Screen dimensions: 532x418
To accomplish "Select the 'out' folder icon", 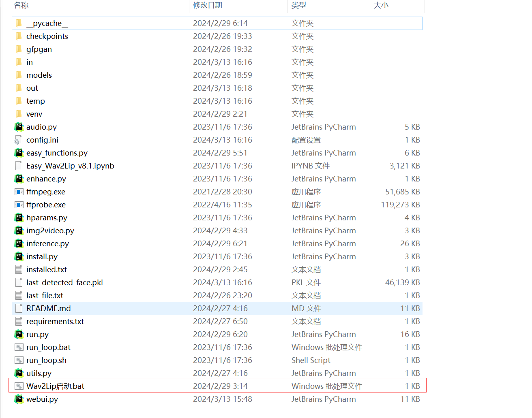I will (x=19, y=88).
